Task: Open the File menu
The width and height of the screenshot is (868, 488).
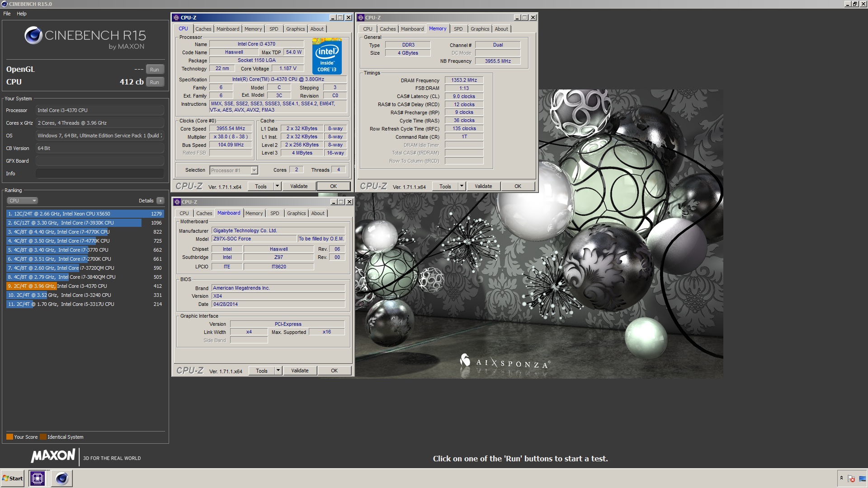Action: pyautogui.click(x=7, y=14)
